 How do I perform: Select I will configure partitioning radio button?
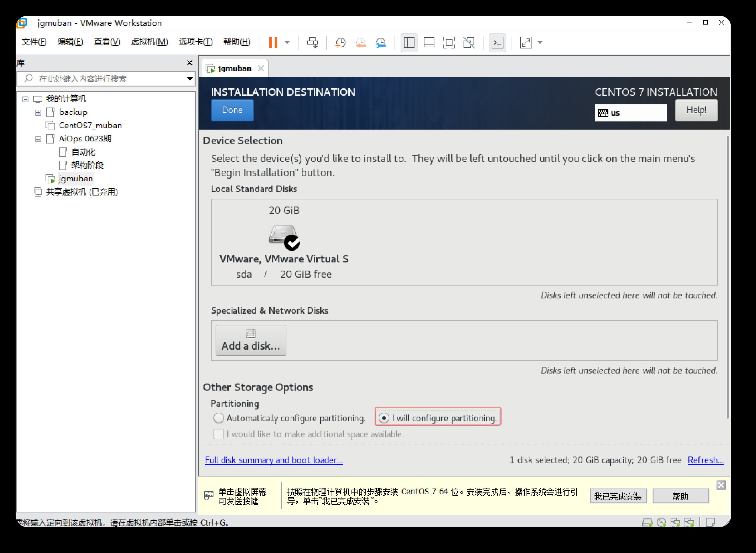(x=384, y=418)
